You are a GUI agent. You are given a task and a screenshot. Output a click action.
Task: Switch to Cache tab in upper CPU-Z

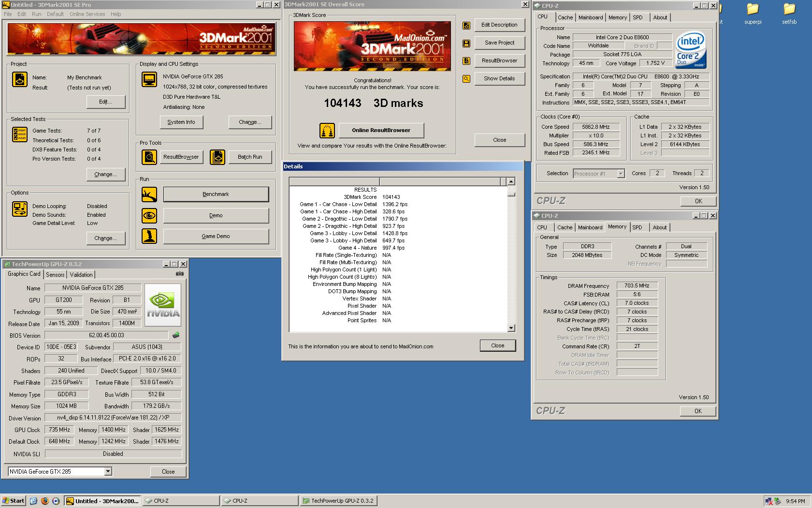click(x=565, y=17)
